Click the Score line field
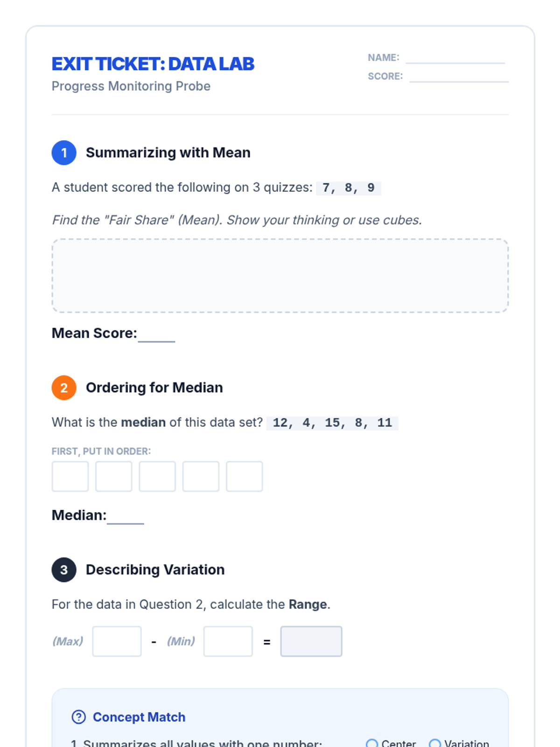The height and width of the screenshot is (747, 560). pyautogui.click(x=459, y=77)
